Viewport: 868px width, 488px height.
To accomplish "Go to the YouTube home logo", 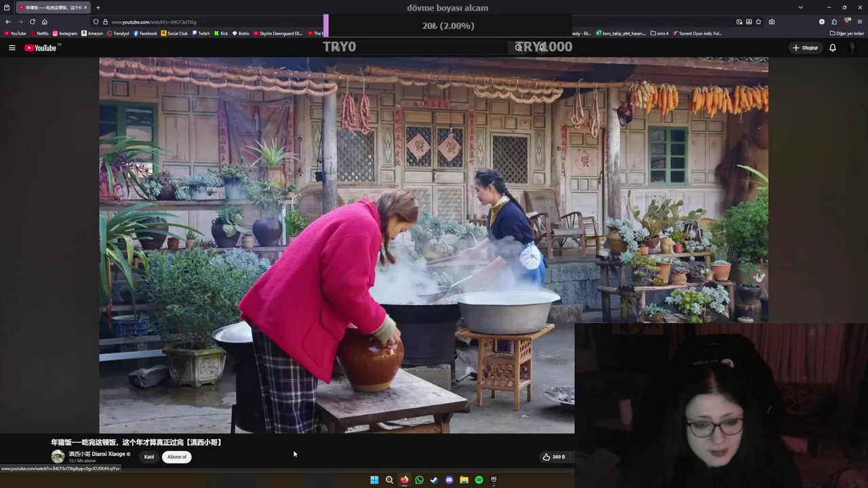I will point(42,47).
